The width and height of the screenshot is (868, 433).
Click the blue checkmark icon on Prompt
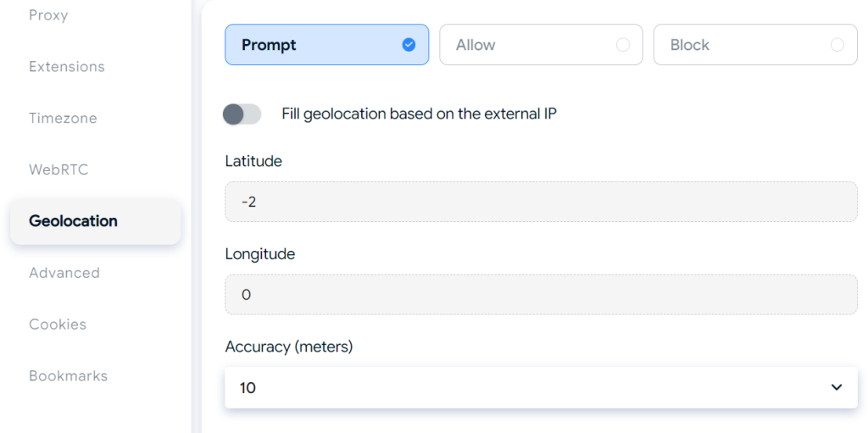[x=409, y=45]
